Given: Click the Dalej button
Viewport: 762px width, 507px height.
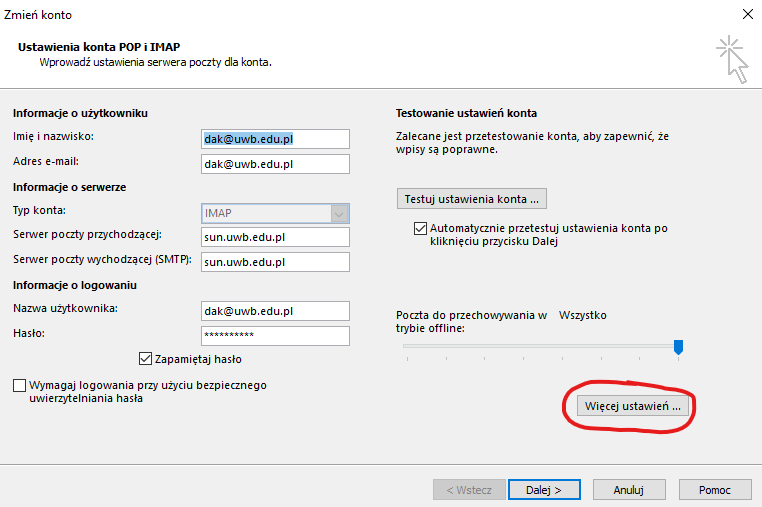Looking at the screenshot, I should tap(544, 490).
